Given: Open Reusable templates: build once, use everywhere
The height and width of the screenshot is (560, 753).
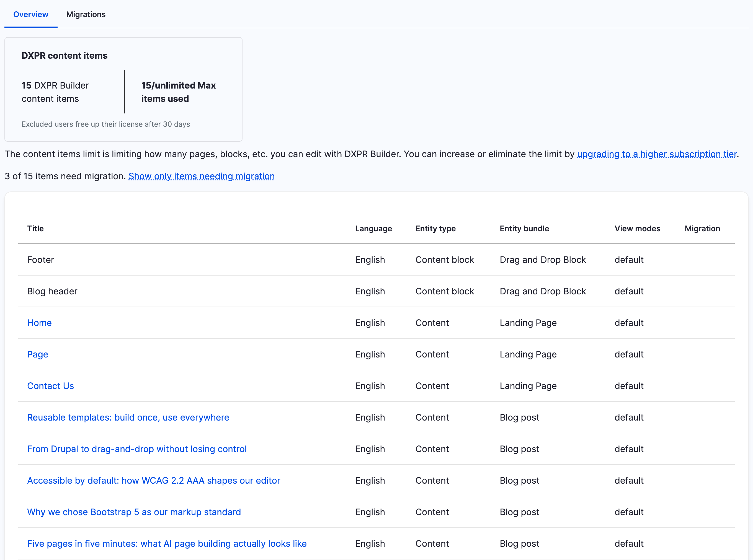Looking at the screenshot, I should click(x=128, y=417).
